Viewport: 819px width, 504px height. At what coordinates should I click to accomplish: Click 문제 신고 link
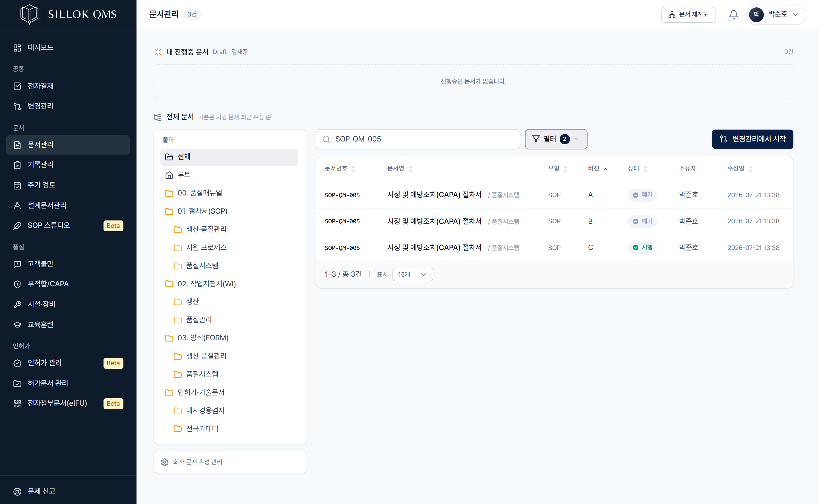click(x=68, y=492)
